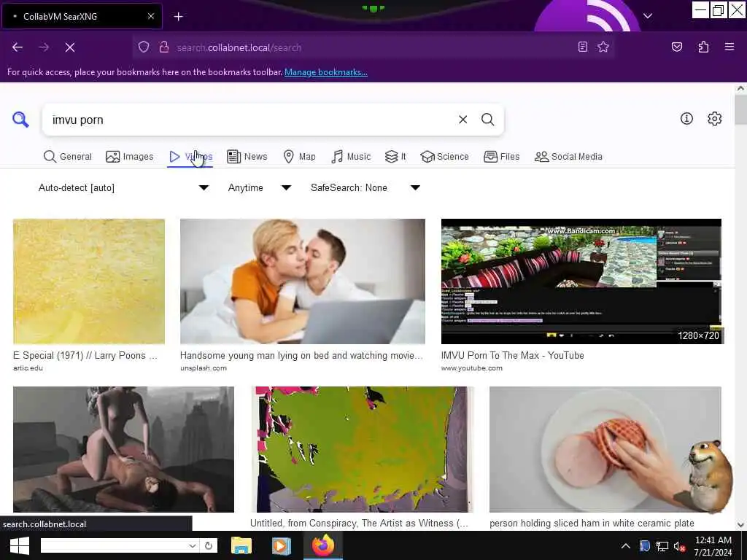Toggle reader view icon in address bar
Viewport: 747px width, 560px height.
coord(582,47)
